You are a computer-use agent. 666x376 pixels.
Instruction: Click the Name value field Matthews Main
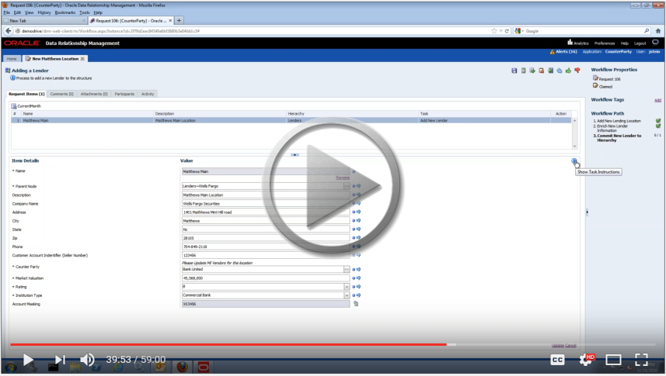[266, 172]
